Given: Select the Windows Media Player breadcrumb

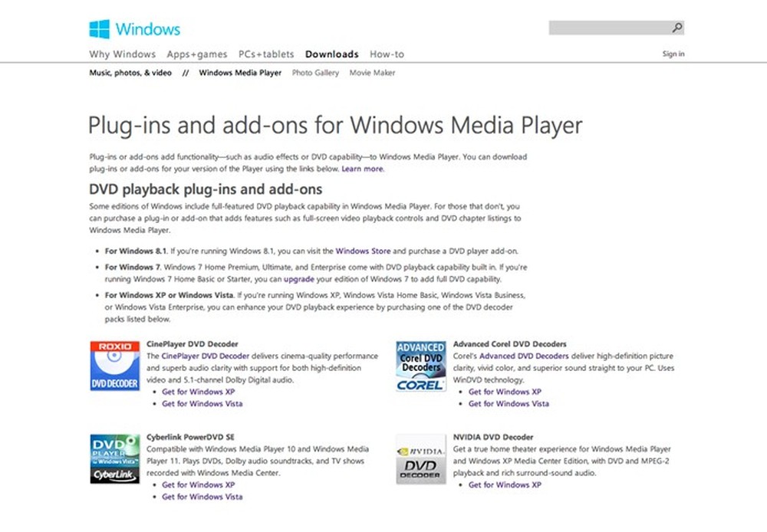Looking at the screenshot, I should 240,73.
